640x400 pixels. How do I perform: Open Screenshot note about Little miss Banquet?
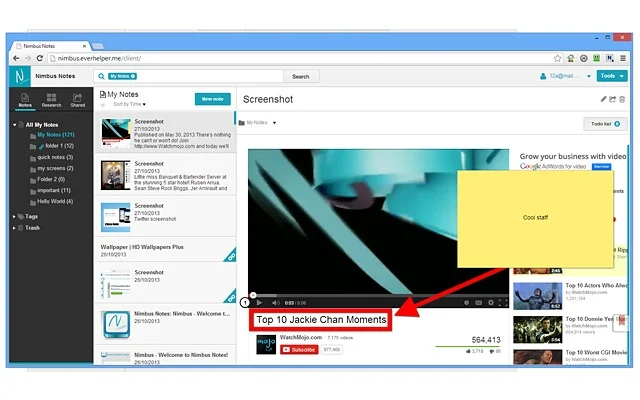pos(165,175)
